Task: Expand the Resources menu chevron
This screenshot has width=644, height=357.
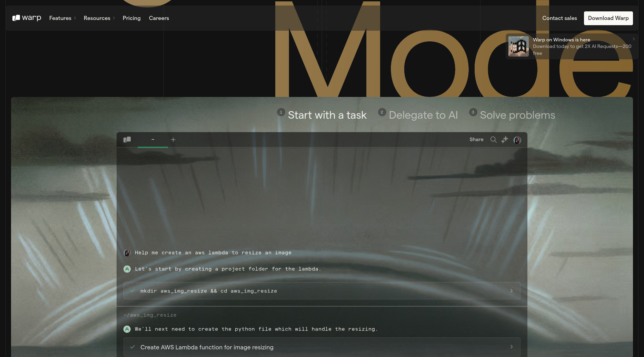Action: 114,18
